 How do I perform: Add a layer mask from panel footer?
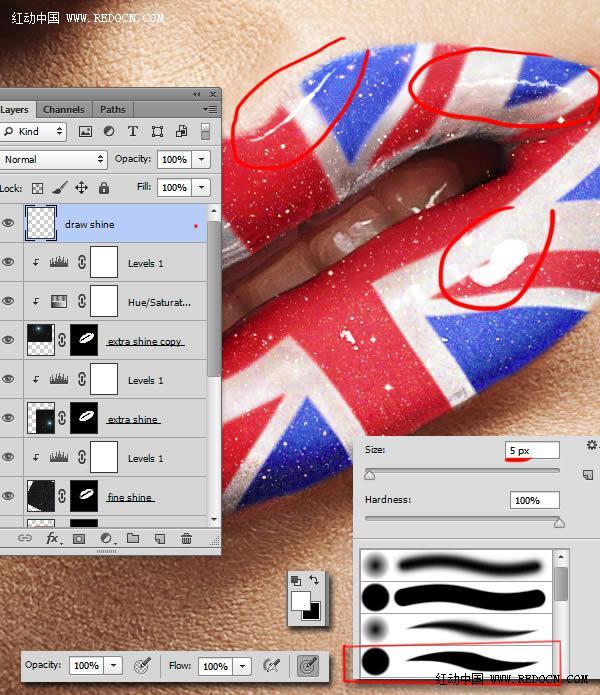[79, 538]
